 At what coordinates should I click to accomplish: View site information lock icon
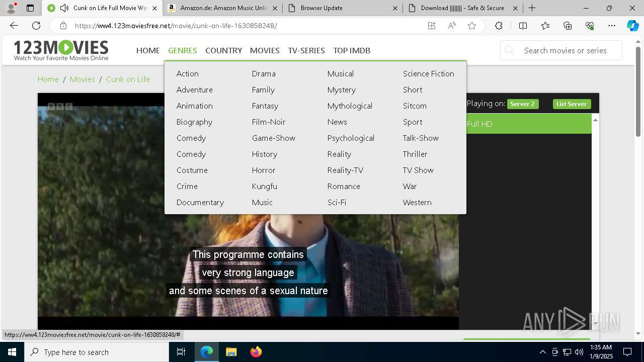point(63,26)
